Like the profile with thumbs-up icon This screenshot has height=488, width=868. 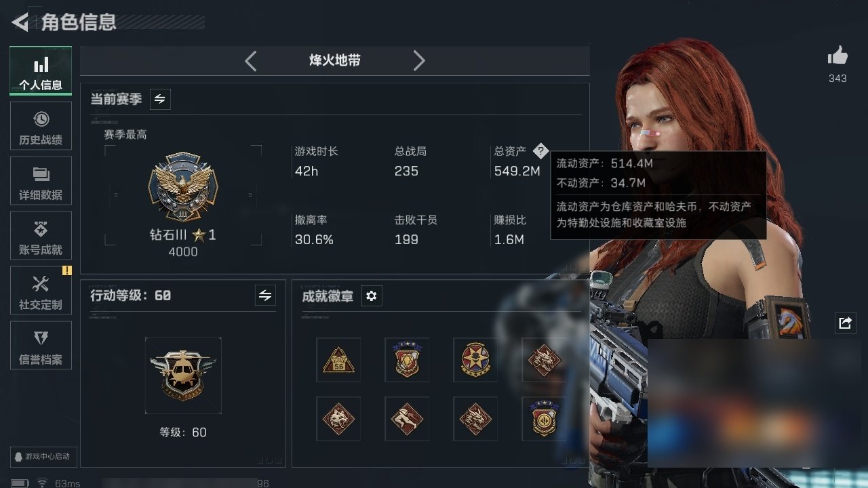[837, 56]
